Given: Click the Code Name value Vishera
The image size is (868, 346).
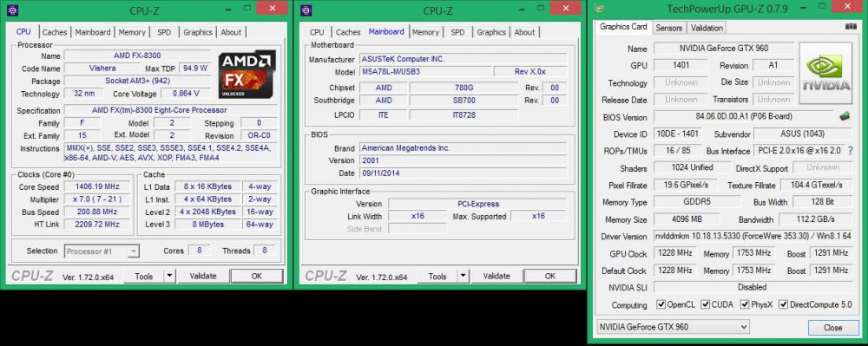Looking at the screenshot, I should [x=102, y=69].
